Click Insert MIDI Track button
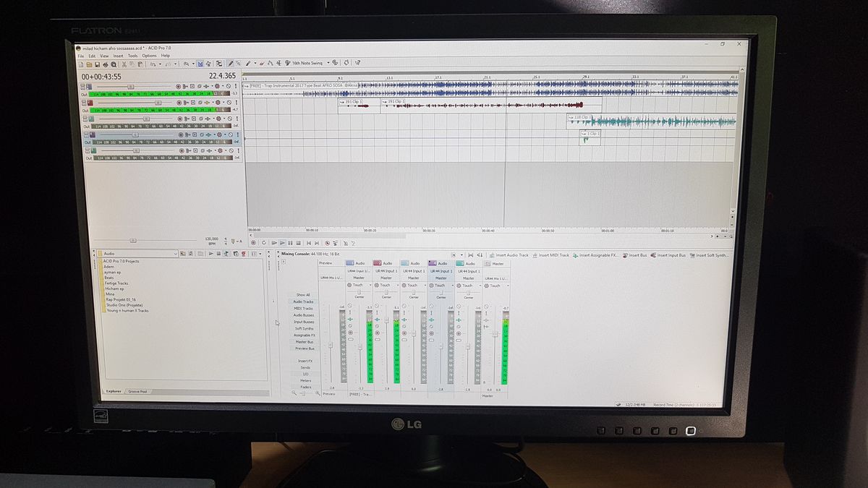This screenshot has height=488, width=868. tap(551, 255)
